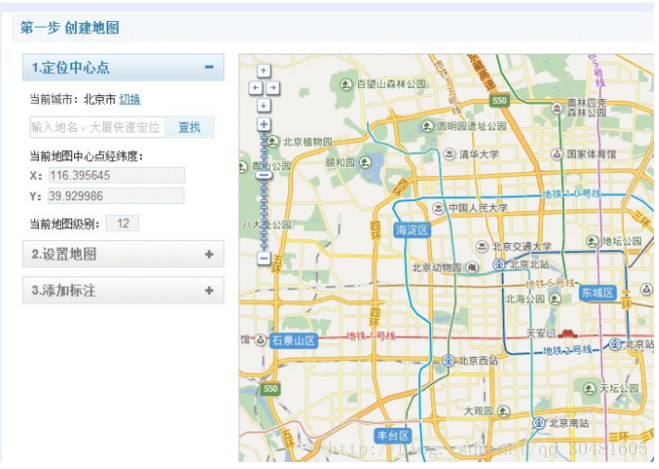Pan the map up with the arrow
This screenshot has height=469, width=659.
[264, 71]
